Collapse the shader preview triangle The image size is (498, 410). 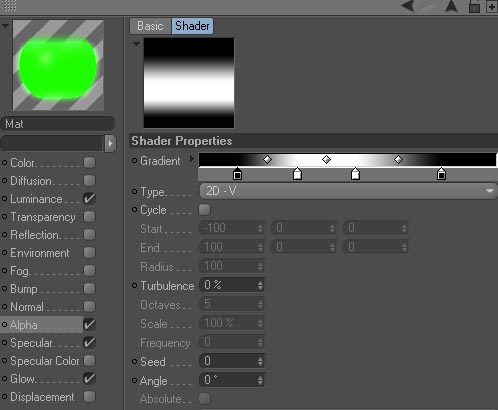point(136,43)
